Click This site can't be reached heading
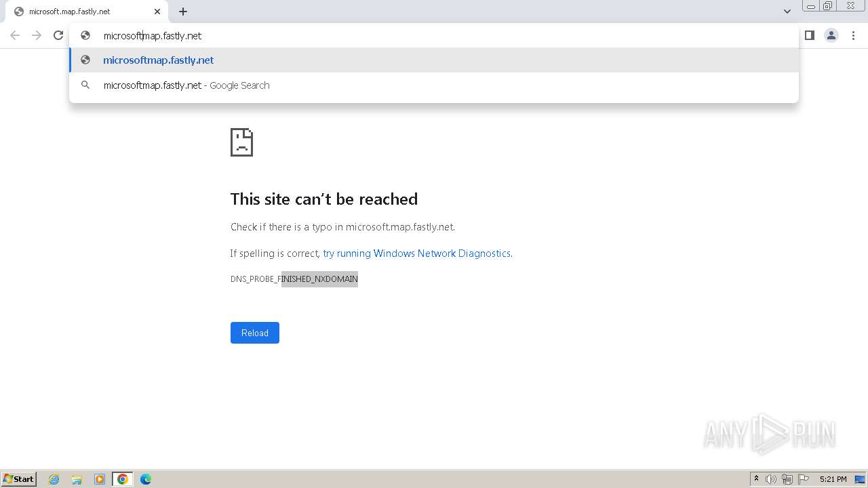This screenshot has width=868, height=488. tap(324, 199)
